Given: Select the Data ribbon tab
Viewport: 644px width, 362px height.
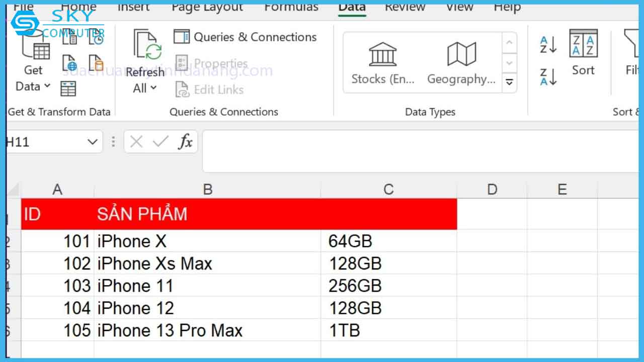Looking at the screenshot, I should point(352,7).
